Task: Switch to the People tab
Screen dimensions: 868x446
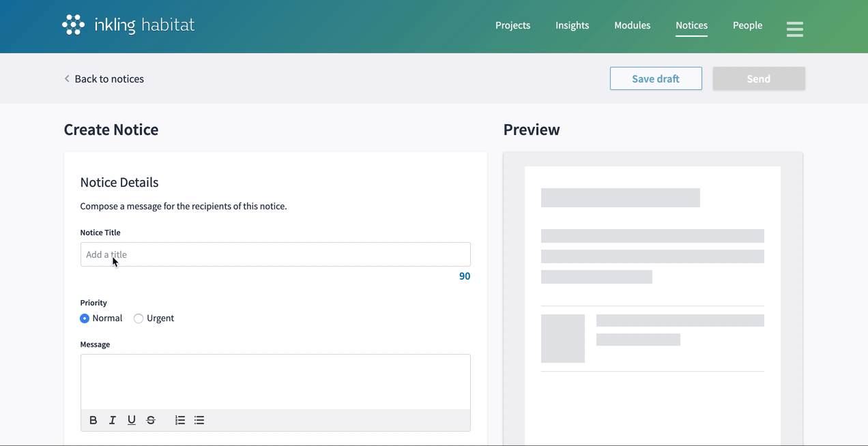Action: (x=747, y=25)
